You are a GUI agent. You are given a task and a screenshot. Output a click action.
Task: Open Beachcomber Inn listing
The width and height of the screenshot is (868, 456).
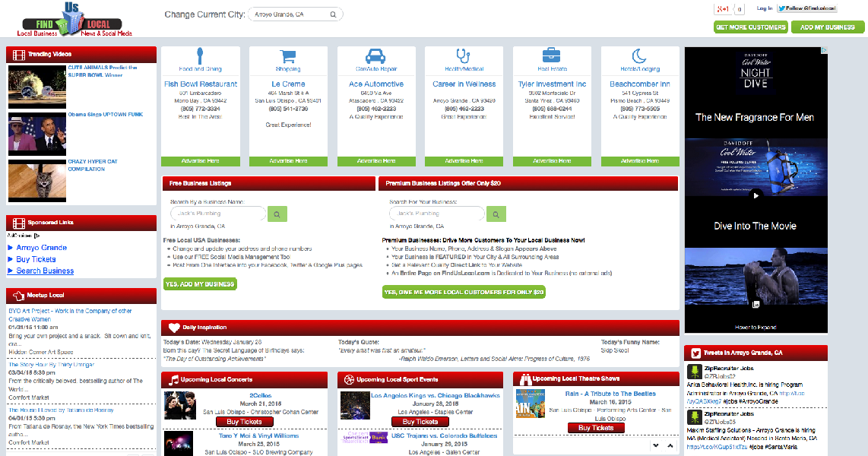point(639,84)
